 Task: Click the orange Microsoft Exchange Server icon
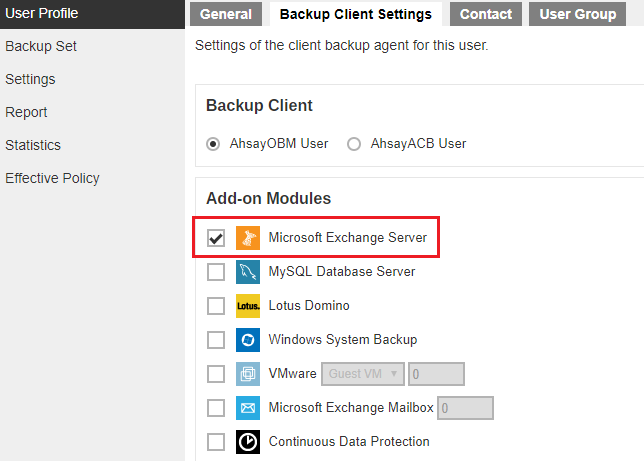pyautogui.click(x=248, y=237)
